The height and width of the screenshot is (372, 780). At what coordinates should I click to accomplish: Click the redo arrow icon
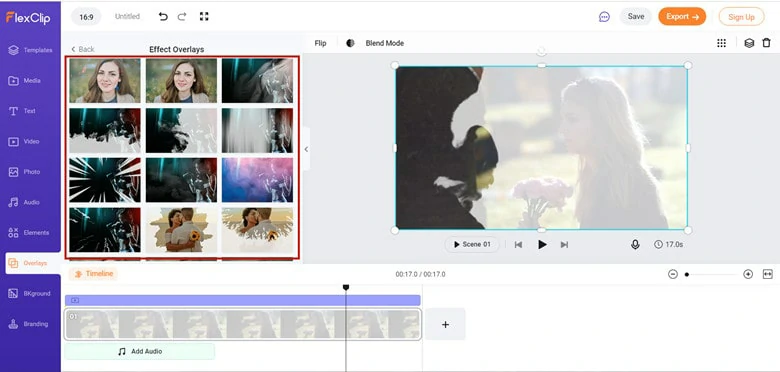182,16
